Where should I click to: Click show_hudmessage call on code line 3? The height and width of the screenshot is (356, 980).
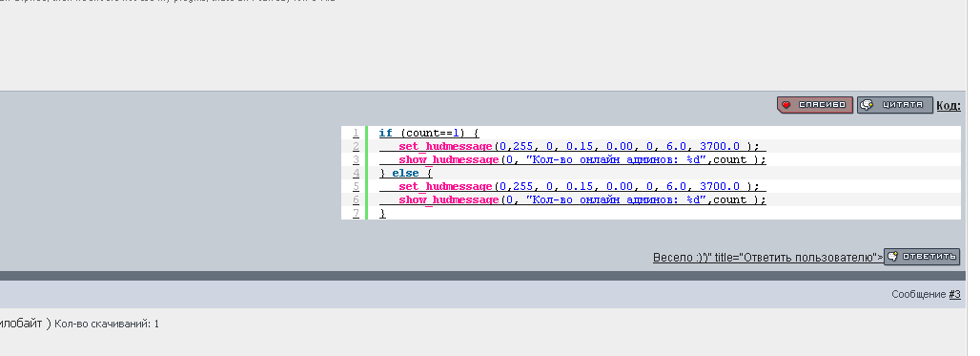click(449, 159)
